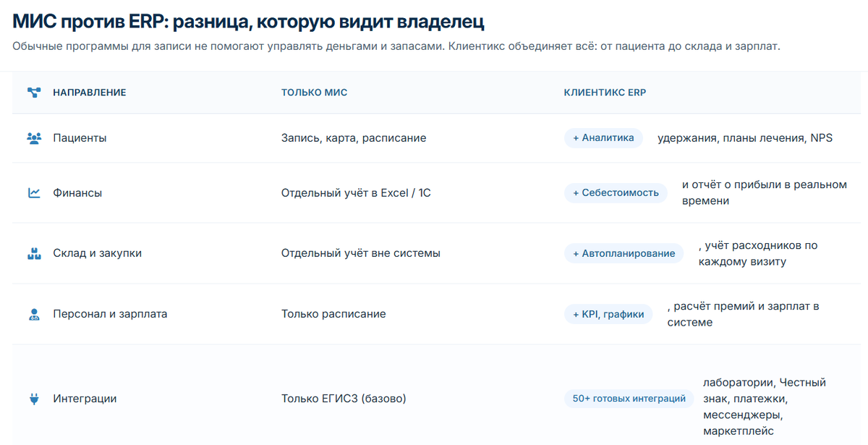Click the subtitle starting 'Обычные программы для записи'
868x445 pixels.
pos(396,46)
